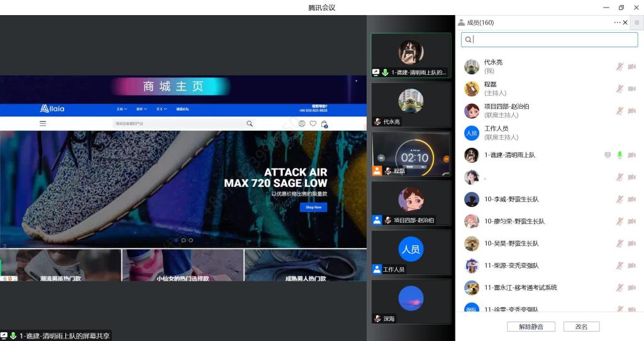Click the Shop Now button on the sneaker banner
The height and width of the screenshot is (341, 644).
313,208
